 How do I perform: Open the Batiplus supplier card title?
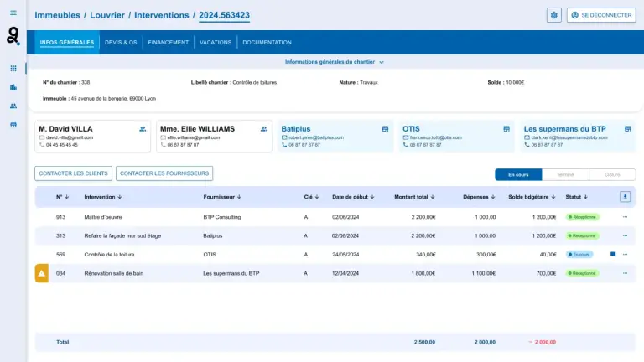pyautogui.click(x=296, y=129)
